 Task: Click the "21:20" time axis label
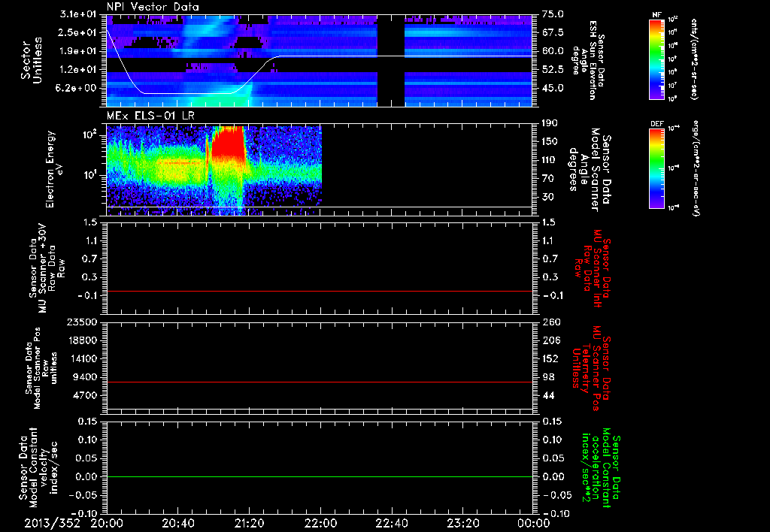[x=249, y=523]
